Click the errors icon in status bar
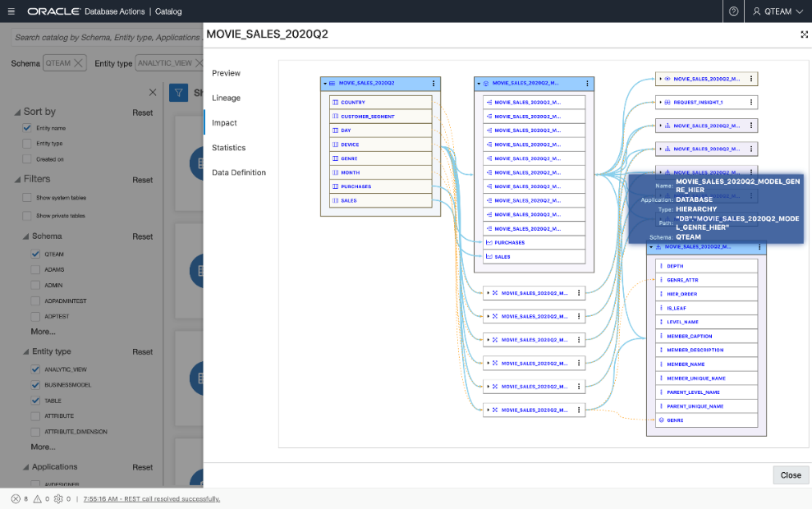812x509 pixels. 16,498
